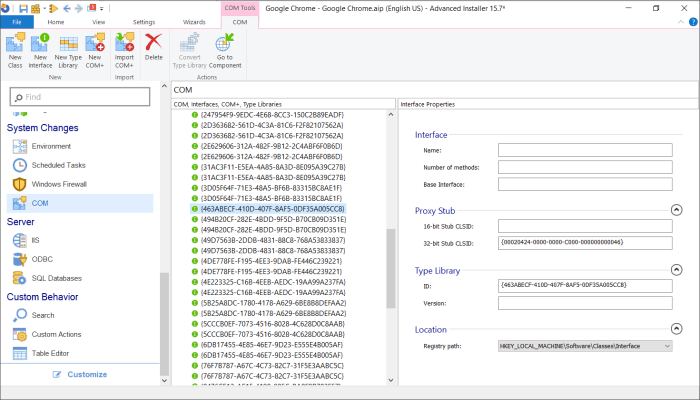
Task: Click the Import COM+ ribbon button
Action: [x=124, y=50]
